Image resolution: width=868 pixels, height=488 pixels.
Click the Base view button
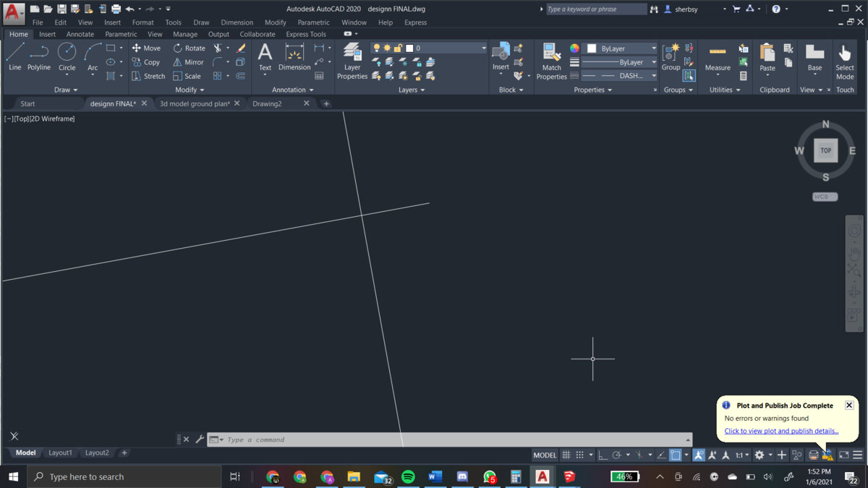(x=814, y=58)
